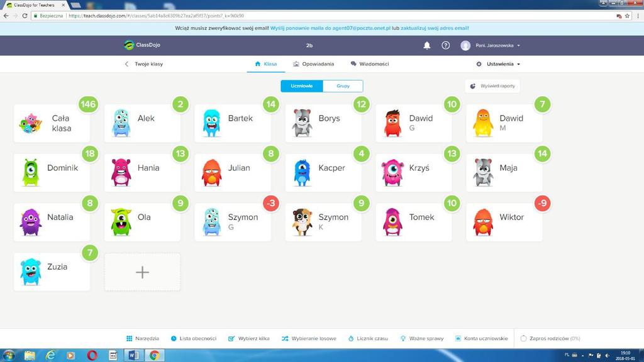Click Wiktor's red -9 points badge
Viewport: 644px width, 362px height.
542,203
